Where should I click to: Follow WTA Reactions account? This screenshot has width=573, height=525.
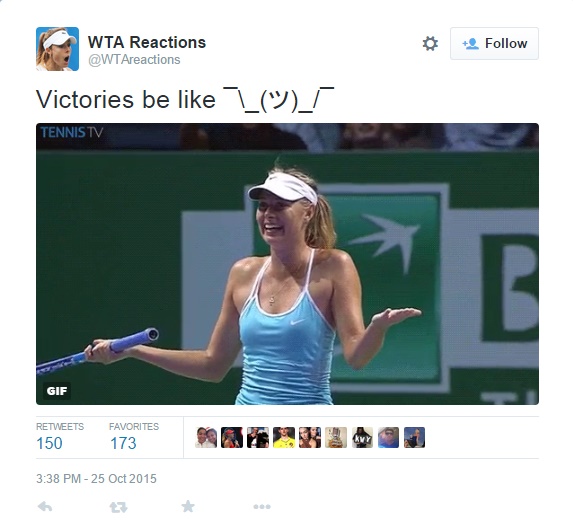(x=494, y=43)
